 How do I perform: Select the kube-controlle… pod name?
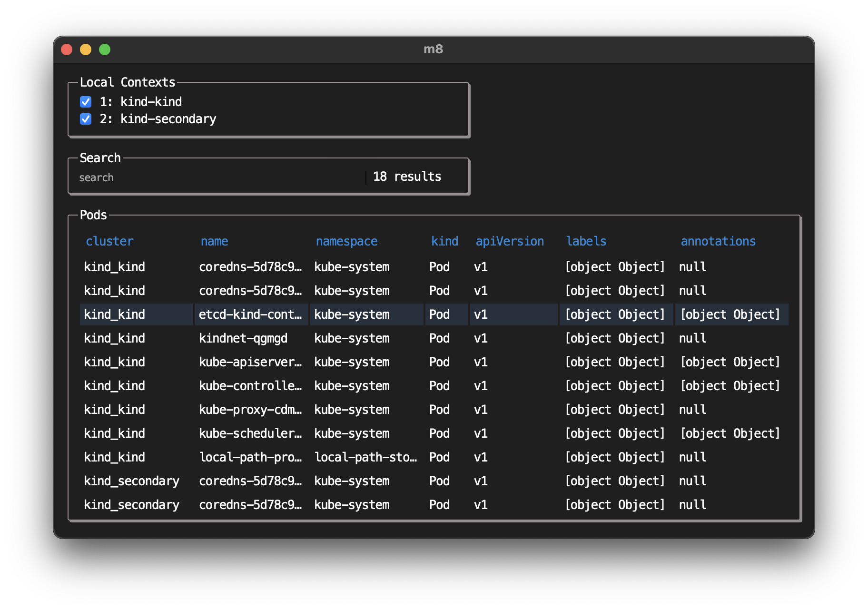pyautogui.click(x=250, y=386)
